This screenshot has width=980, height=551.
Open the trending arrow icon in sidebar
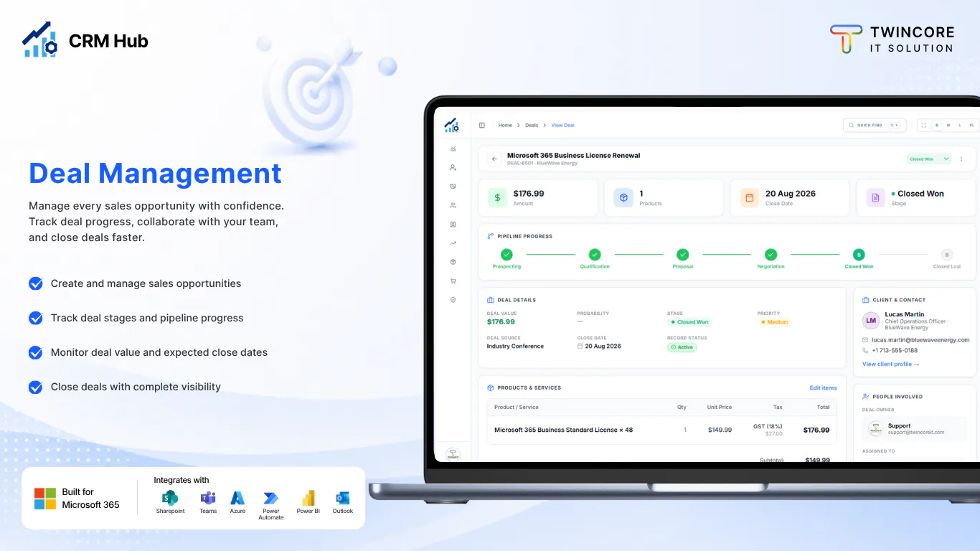click(x=453, y=243)
